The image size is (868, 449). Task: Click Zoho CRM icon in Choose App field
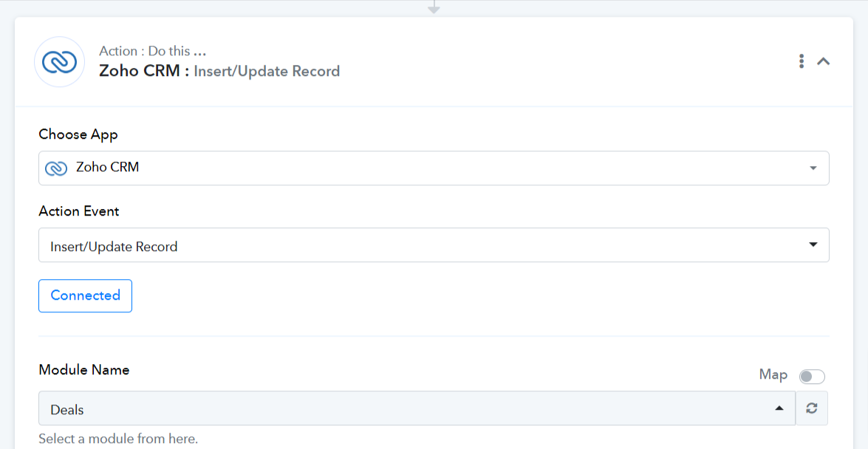coord(56,168)
